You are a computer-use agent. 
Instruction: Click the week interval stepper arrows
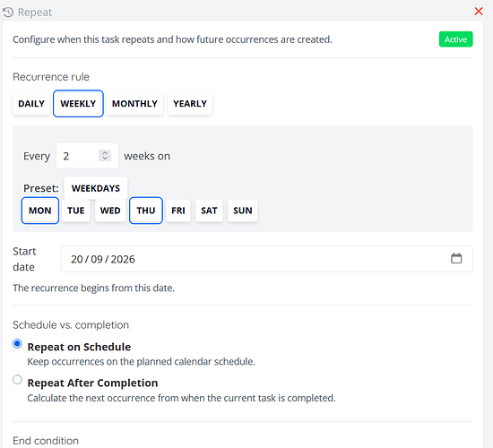[x=105, y=155]
